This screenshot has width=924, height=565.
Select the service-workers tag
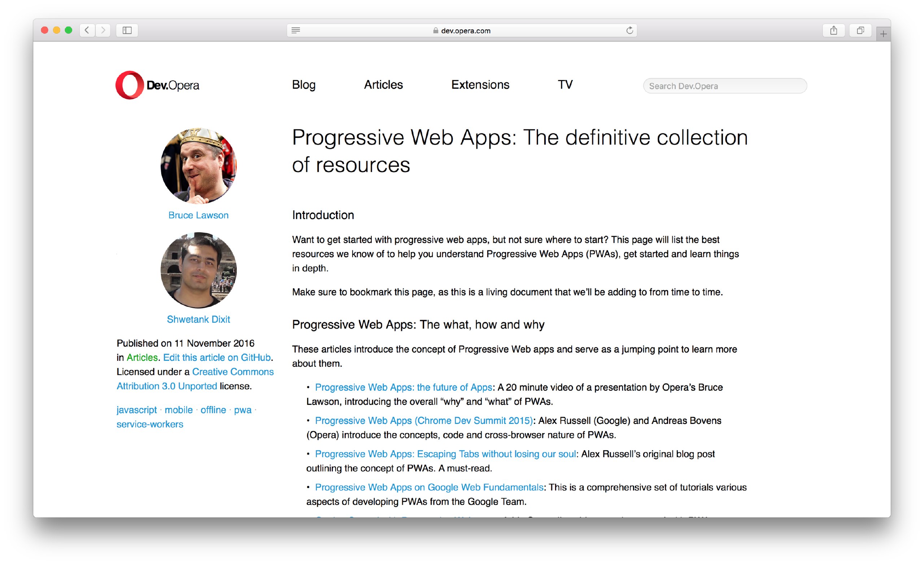click(150, 424)
